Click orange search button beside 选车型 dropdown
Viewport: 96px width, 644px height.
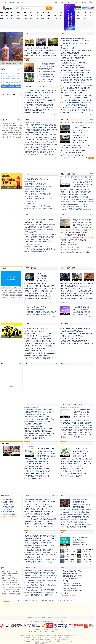click(91, 158)
